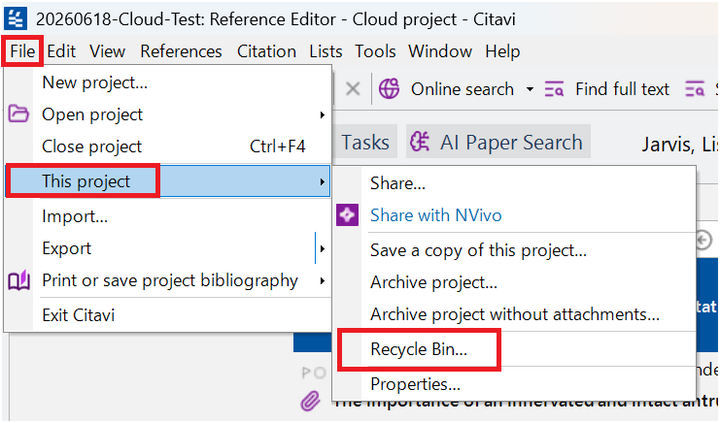Screen dimensions: 720x423
Task: Select Archive project...
Action: coord(514,282)
